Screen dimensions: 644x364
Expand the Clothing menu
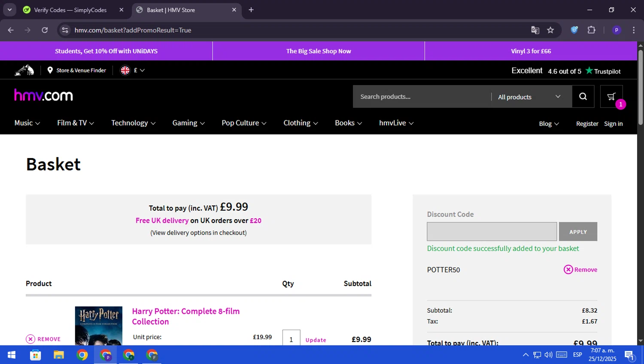click(x=301, y=123)
